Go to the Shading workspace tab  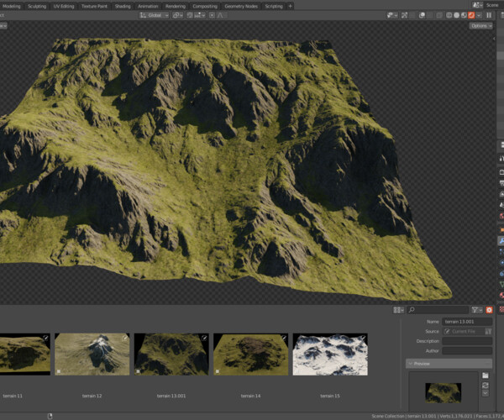(123, 6)
